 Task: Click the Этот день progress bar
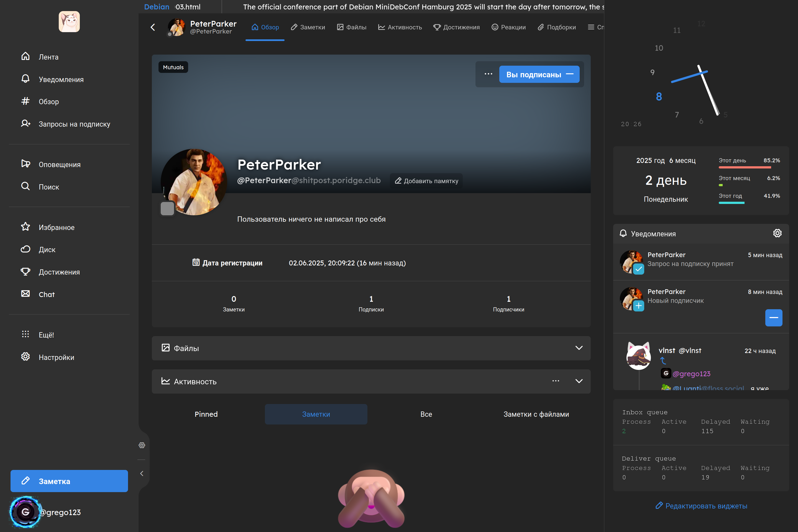[745, 167]
